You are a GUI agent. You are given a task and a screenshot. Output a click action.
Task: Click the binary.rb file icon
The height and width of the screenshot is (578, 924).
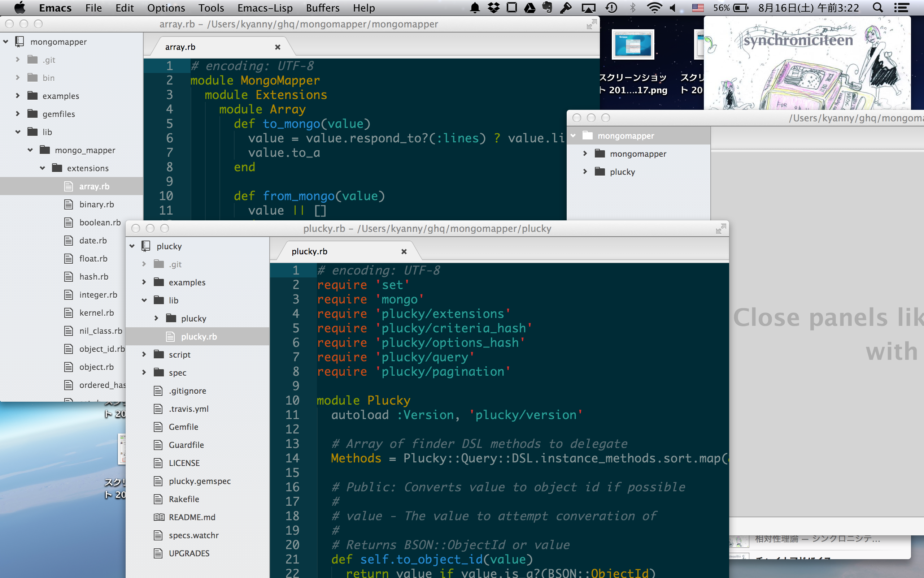pyautogui.click(x=68, y=204)
